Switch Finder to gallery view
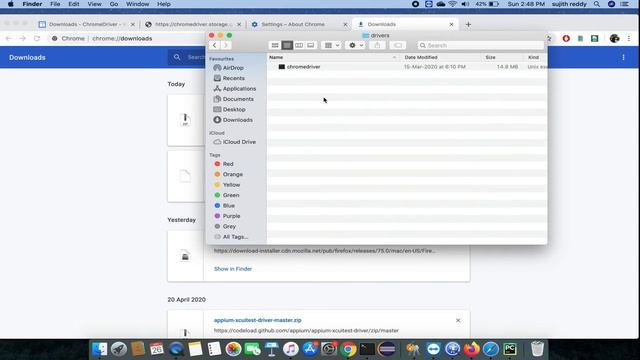The width and height of the screenshot is (640, 360). click(x=311, y=45)
